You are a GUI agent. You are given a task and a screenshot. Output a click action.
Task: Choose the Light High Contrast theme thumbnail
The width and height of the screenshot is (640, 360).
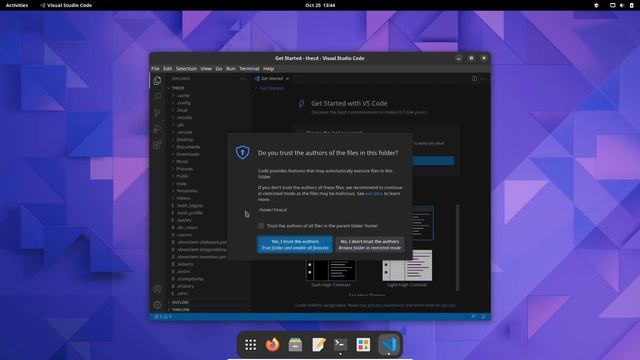(407, 267)
